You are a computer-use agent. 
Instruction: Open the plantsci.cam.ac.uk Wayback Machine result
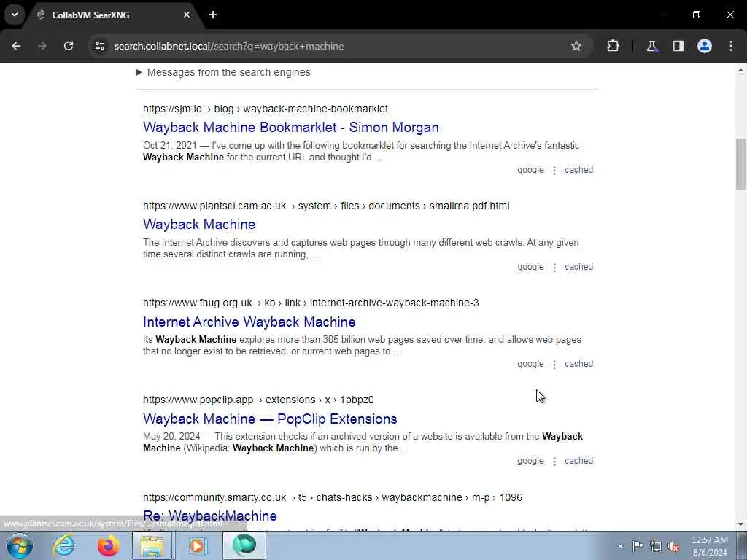[199, 225]
